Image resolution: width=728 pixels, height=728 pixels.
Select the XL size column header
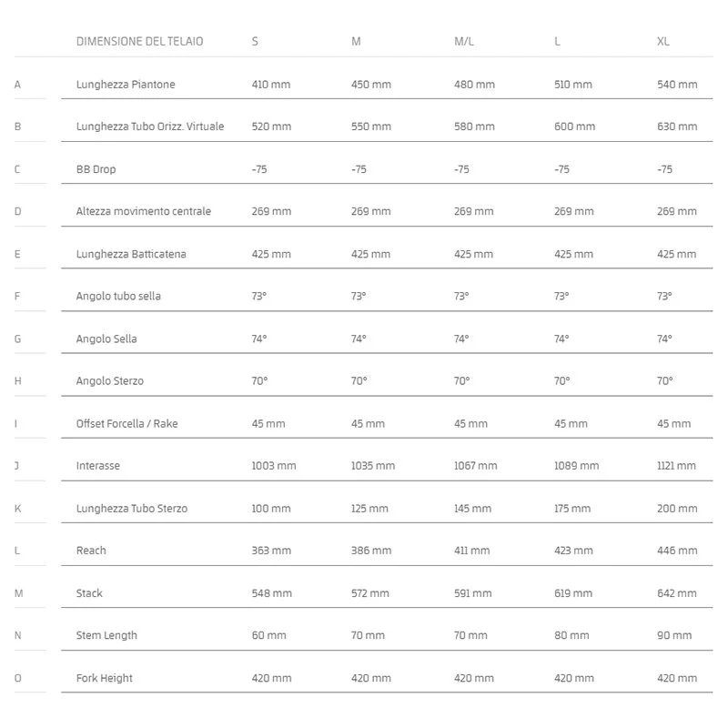click(x=663, y=41)
